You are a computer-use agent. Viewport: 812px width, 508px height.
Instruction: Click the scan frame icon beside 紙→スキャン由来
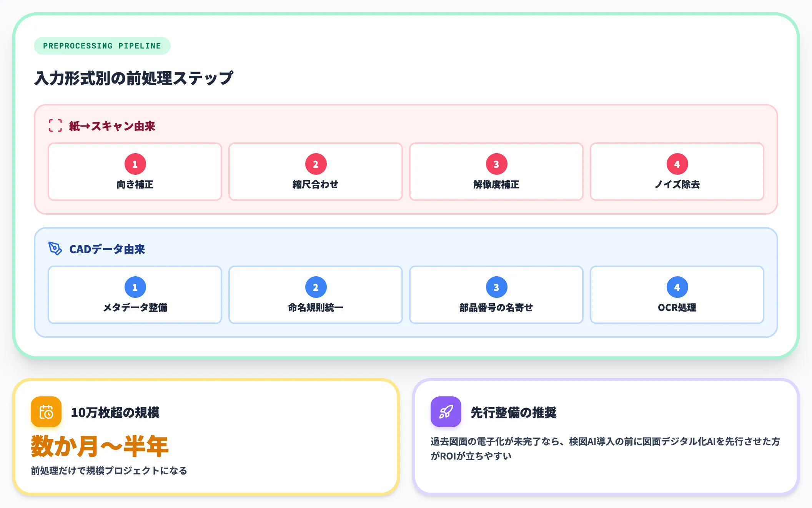coord(55,125)
